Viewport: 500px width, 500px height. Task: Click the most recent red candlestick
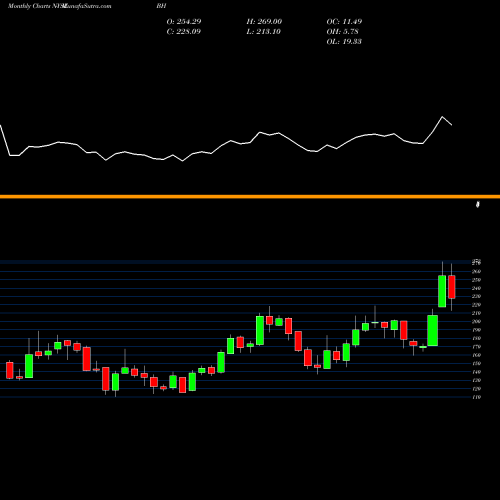pos(452,287)
